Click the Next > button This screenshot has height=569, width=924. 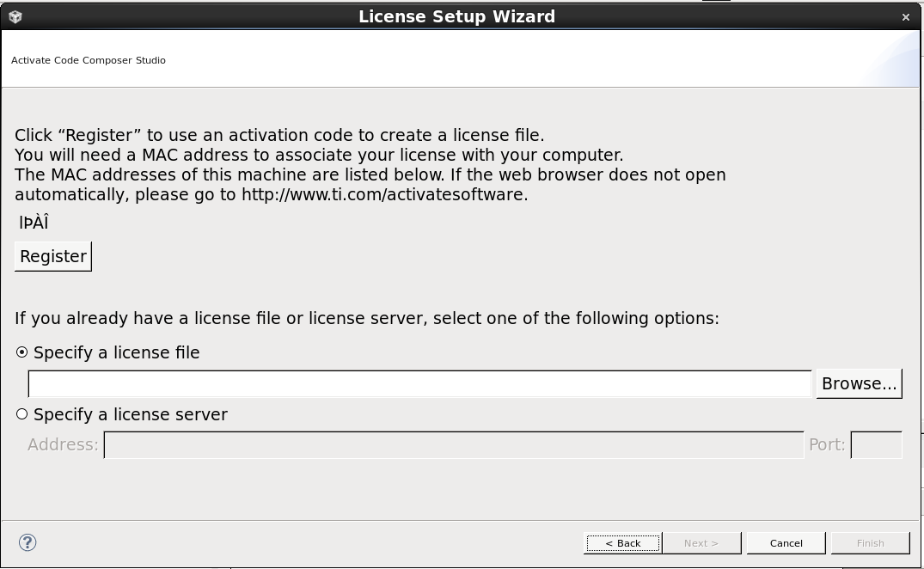pyautogui.click(x=701, y=543)
